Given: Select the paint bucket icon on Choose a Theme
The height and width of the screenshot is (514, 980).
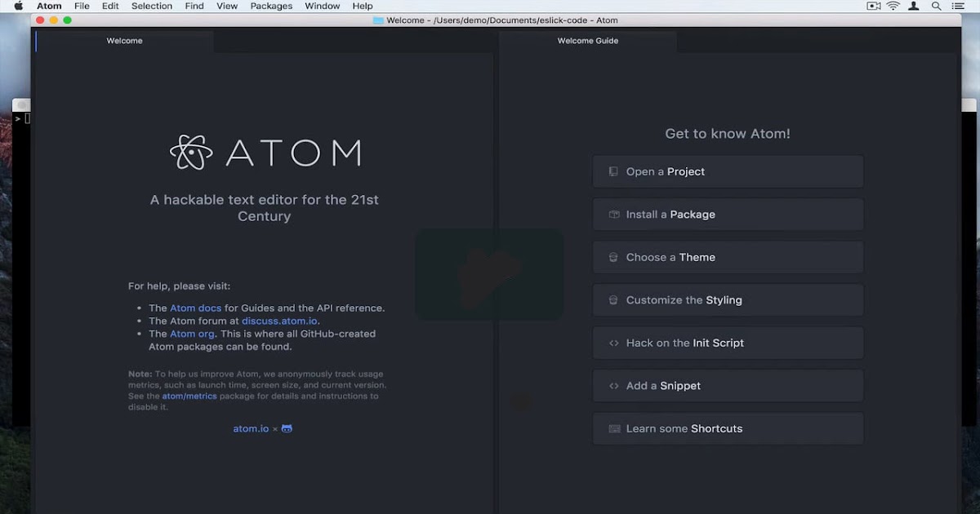Looking at the screenshot, I should pyautogui.click(x=612, y=257).
